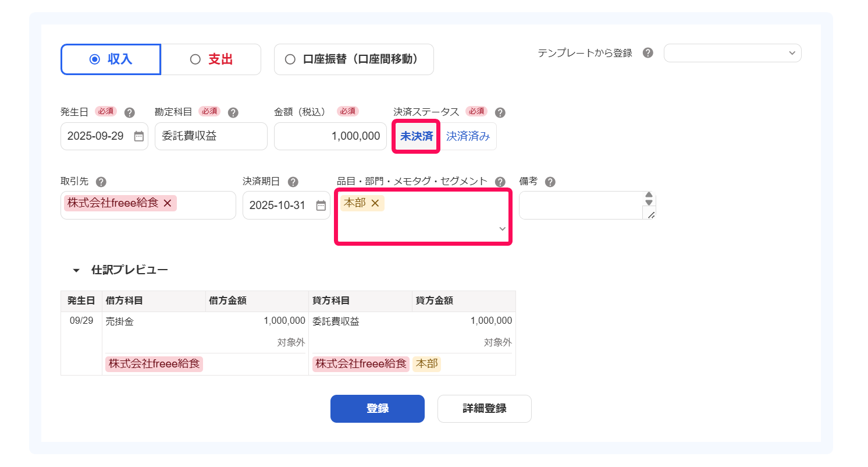
Task: Remove 株式会社freee給食 tag from 取引先
Action: [168, 203]
